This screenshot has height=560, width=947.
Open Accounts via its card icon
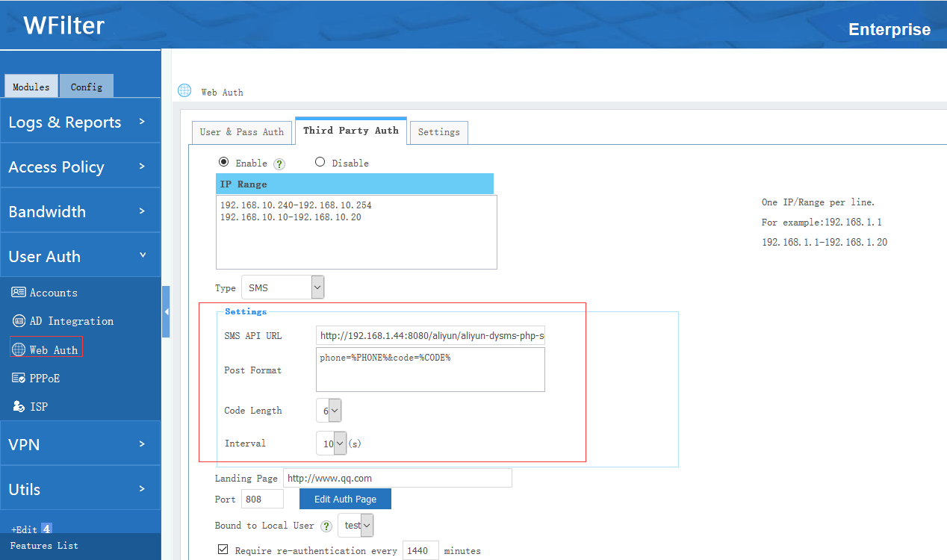pyautogui.click(x=19, y=293)
